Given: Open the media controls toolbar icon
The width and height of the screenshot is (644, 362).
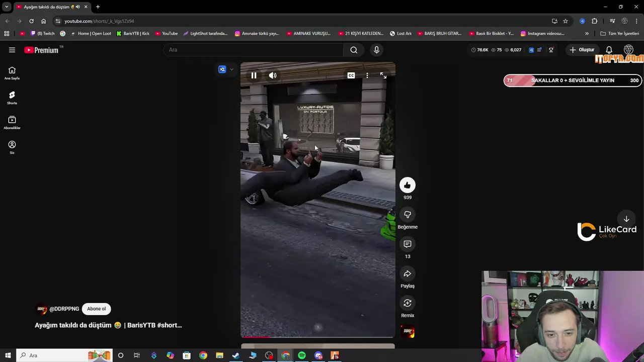Looking at the screenshot, I should pos(612,21).
